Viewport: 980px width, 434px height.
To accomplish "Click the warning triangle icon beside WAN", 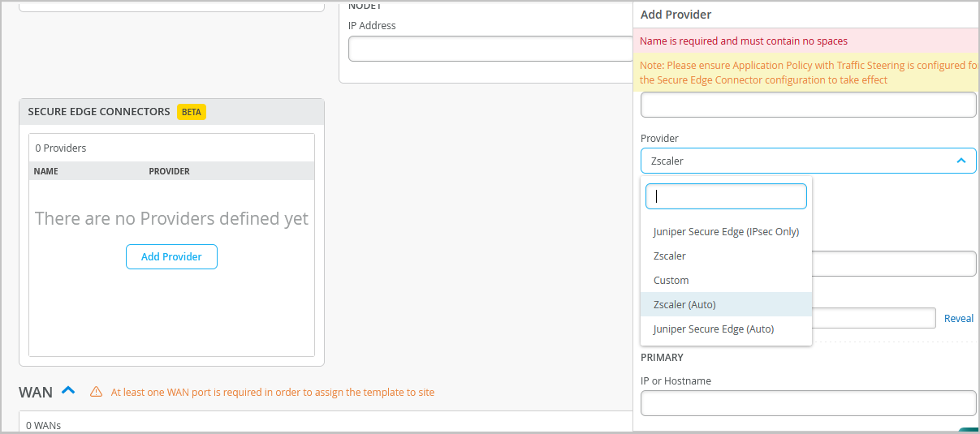I will [x=96, y=393].
